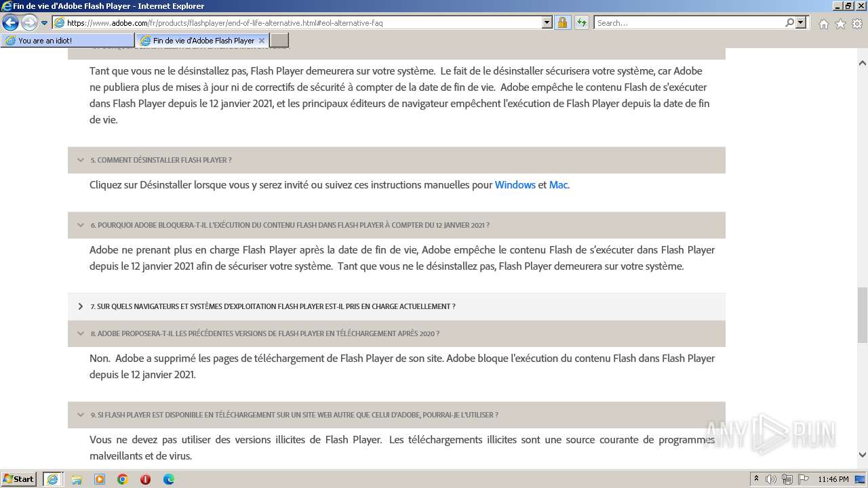
Task: Switch to the 'You are an idiot!' tab
Action: (68, 41)
